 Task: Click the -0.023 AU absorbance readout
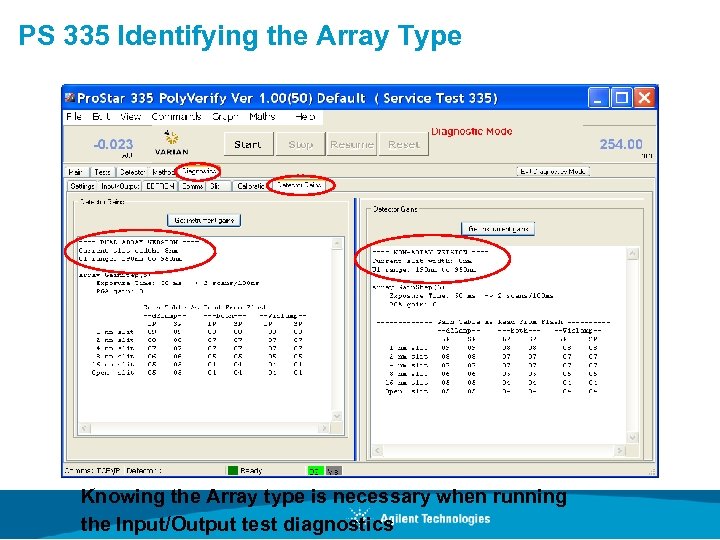pyautogui.click(x=113, y=145)
